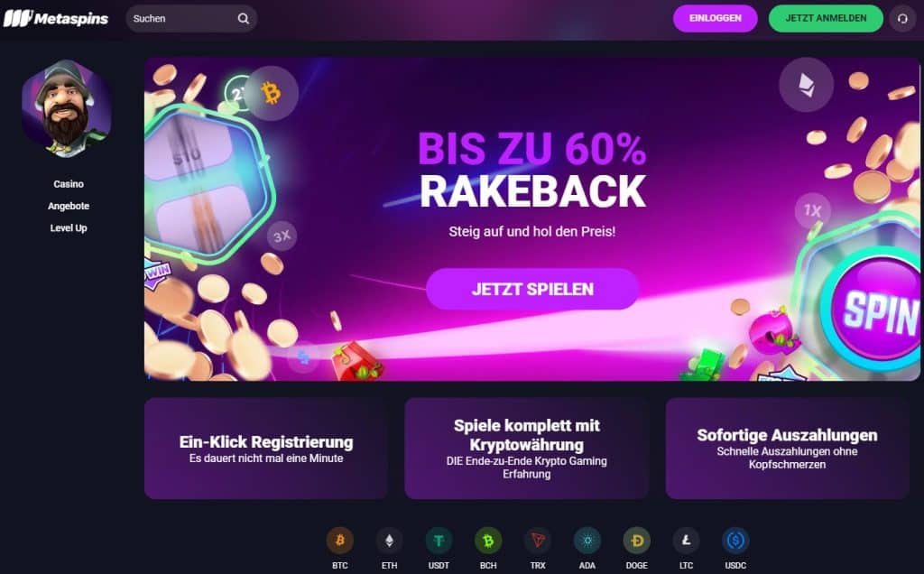This screenshot has width=924, height=574.
Task: Select the BTC coin icon
Action: pos(340,541)
